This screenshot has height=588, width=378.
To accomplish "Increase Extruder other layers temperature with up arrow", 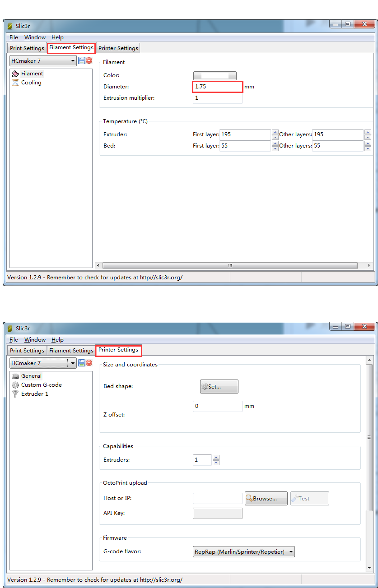I will tap(368, 132).
